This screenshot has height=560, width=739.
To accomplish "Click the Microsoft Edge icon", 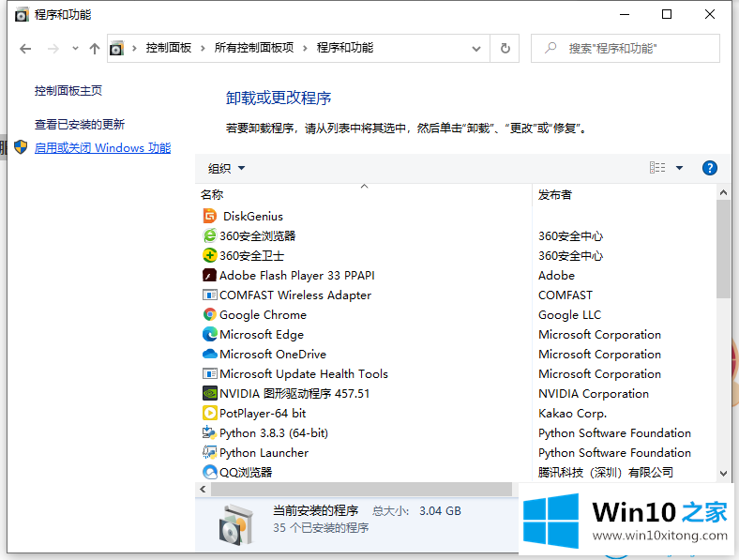I will click(209, 334).
